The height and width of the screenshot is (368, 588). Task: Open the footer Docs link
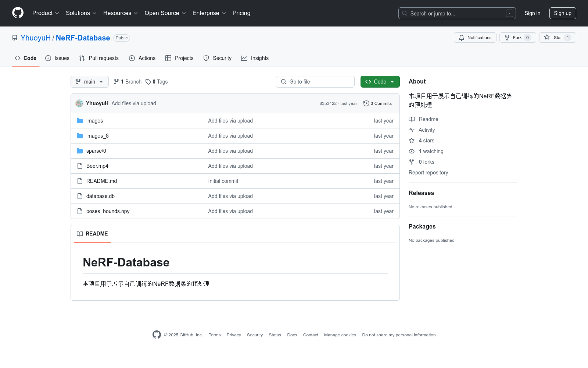coord(292,335)
